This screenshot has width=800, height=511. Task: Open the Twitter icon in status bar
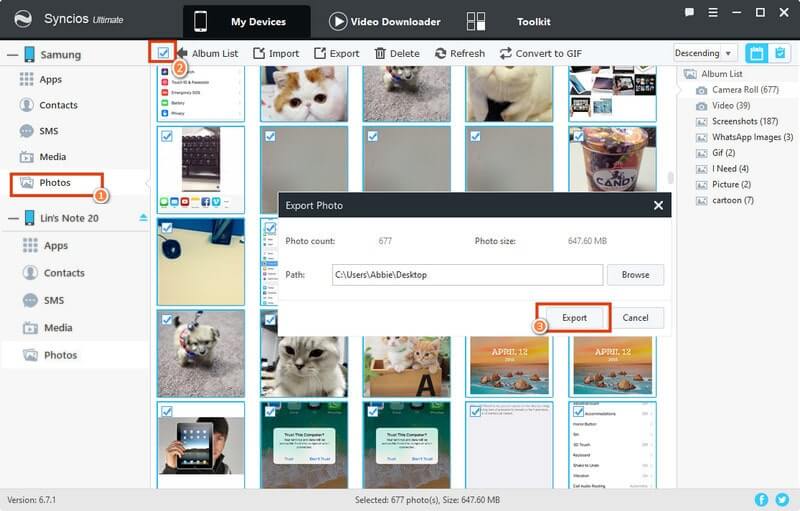(783, 499)
